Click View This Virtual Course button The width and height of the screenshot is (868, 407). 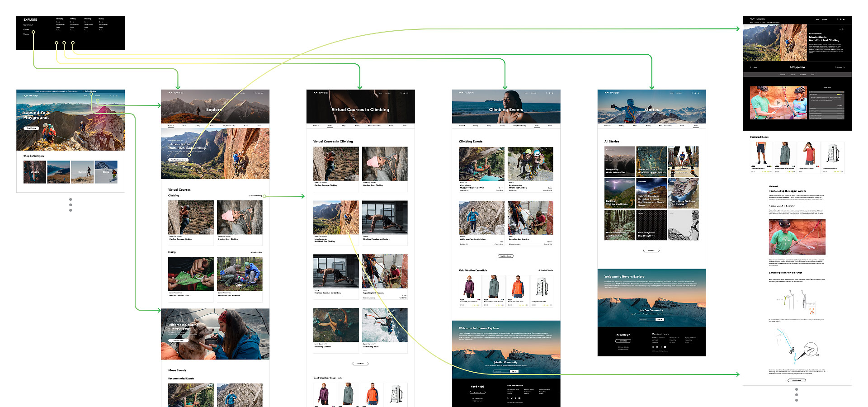[179, 160]
